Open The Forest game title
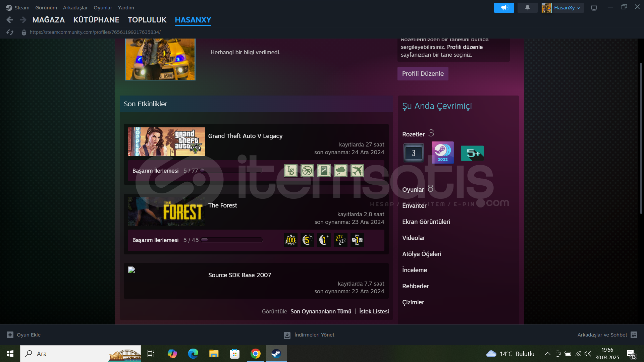 click(x=222, y=205)
